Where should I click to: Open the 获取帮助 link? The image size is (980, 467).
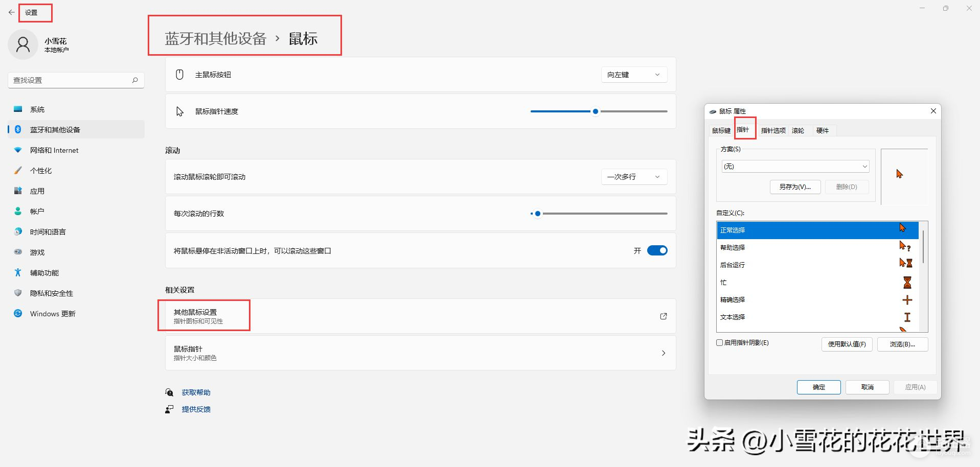pyautogui.click(x=196, y=392)
